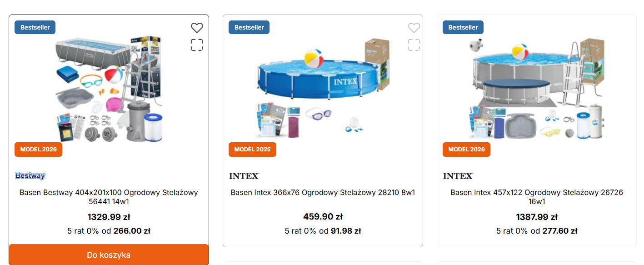Viewport: 644px width, 265px height.
Task: Click 5 rat 0% od 91.98 zł text
Action: (323, 231)
